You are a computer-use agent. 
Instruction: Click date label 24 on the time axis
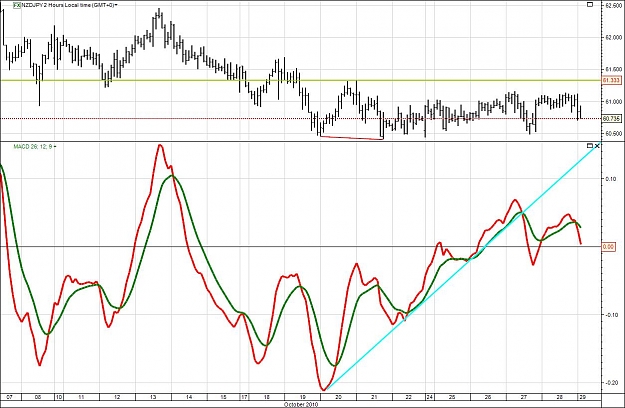429,397
